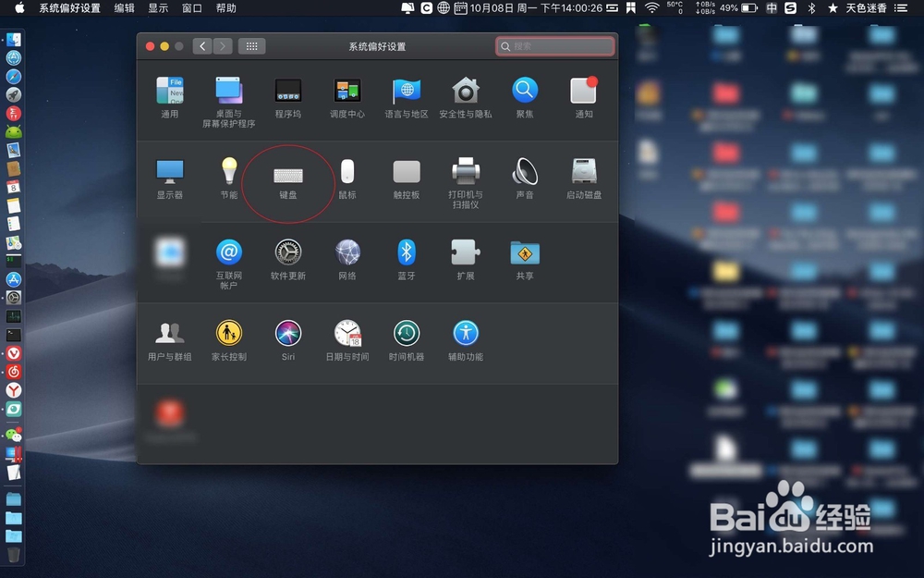Open the 显示 menu
Image resolution: width=924 pixels, height=578 pixels.
tap(158, 7)
